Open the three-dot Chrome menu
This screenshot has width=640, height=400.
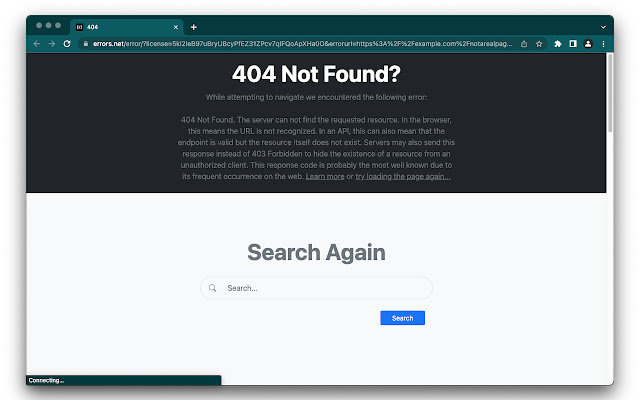tap(603, 44)
